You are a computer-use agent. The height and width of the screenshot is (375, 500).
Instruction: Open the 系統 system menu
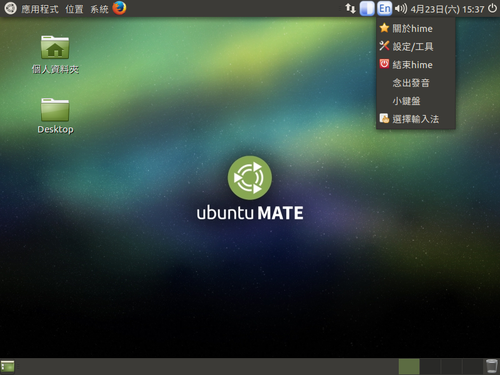(99, 9)
